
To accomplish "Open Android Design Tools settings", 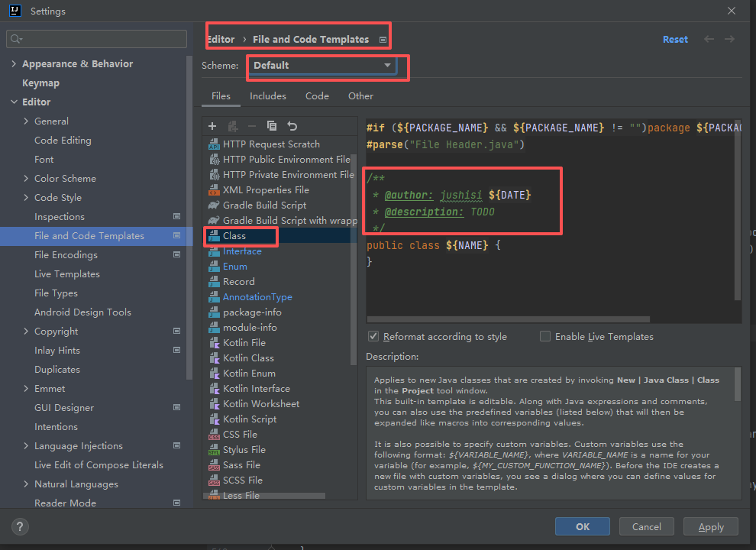I will pos(82,312).
